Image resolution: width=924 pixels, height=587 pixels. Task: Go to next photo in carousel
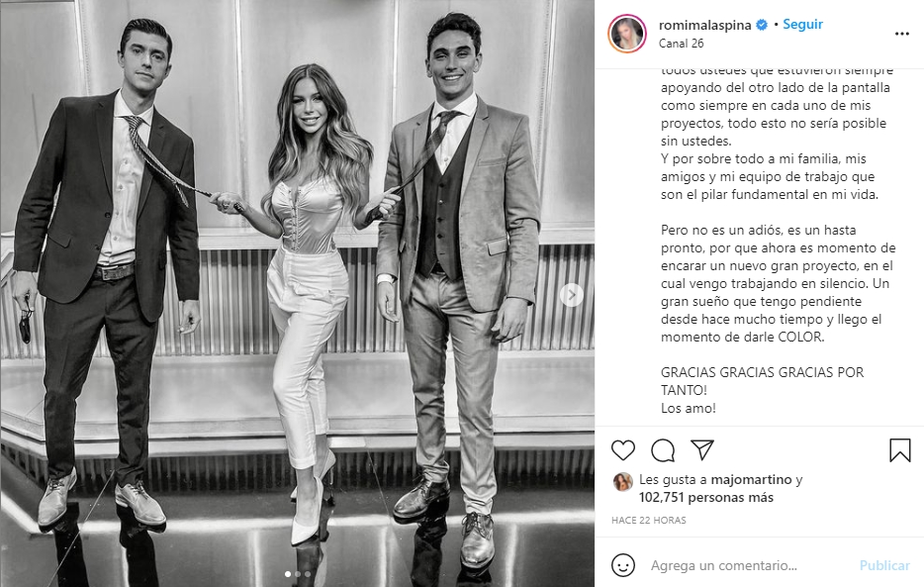point(571,295)
